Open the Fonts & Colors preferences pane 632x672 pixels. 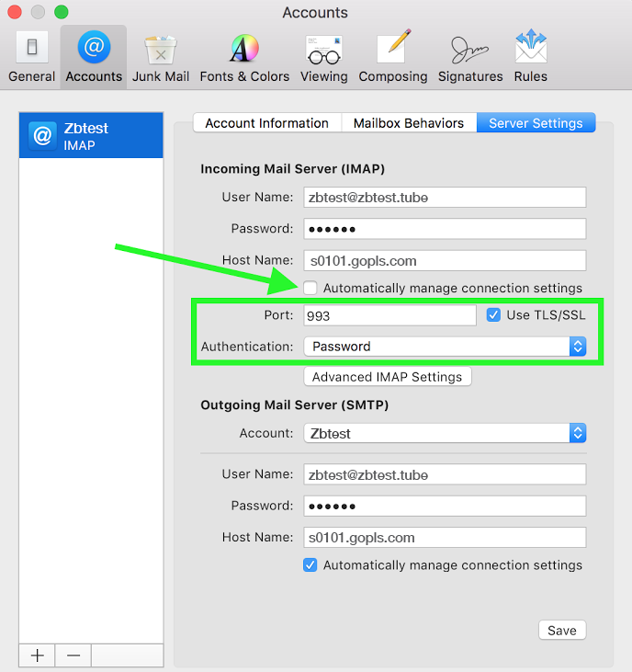click(244, 57)
